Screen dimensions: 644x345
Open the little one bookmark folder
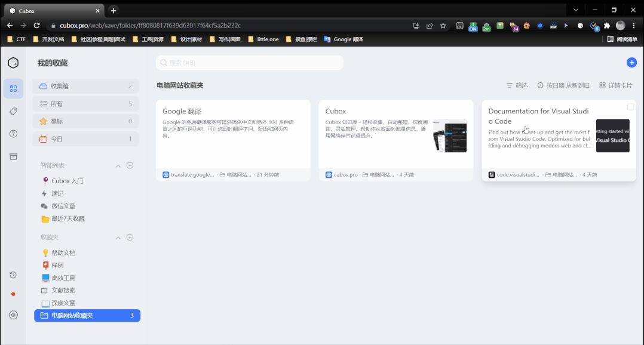click(263, 39)
